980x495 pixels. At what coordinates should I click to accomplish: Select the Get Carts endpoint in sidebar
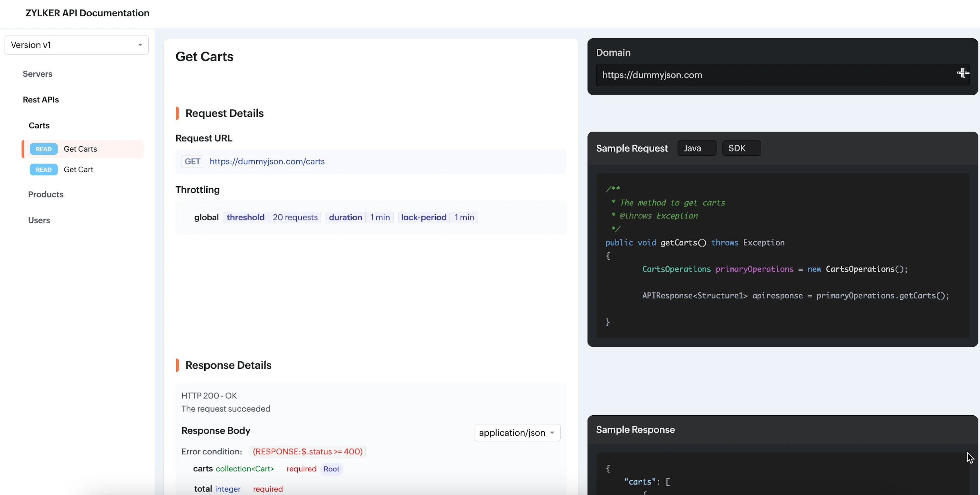[83, 149]
